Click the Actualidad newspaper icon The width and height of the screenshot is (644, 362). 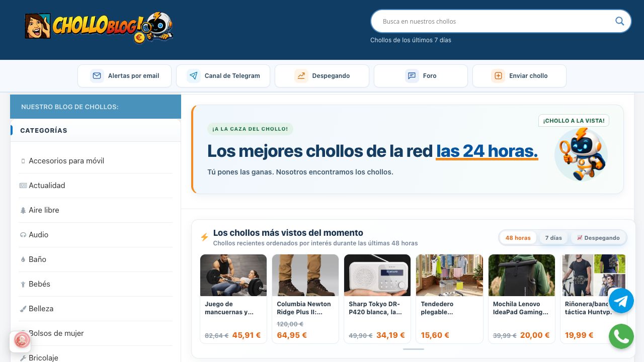(23, 186)
